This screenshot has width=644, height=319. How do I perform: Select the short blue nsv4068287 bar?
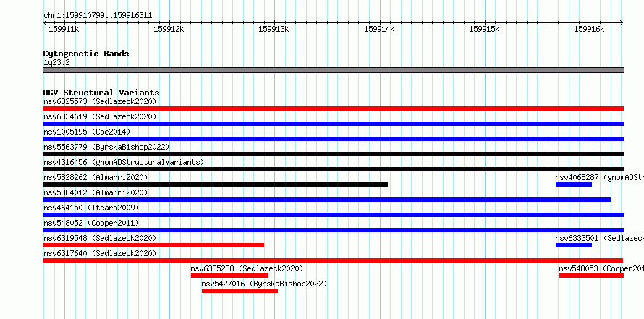tap(574, 184)
